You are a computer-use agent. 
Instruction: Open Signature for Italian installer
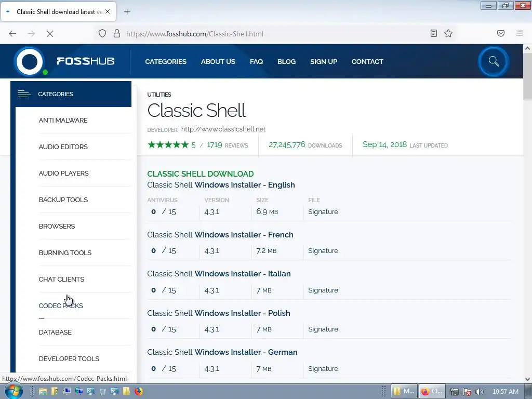click(x=323, y=290)
